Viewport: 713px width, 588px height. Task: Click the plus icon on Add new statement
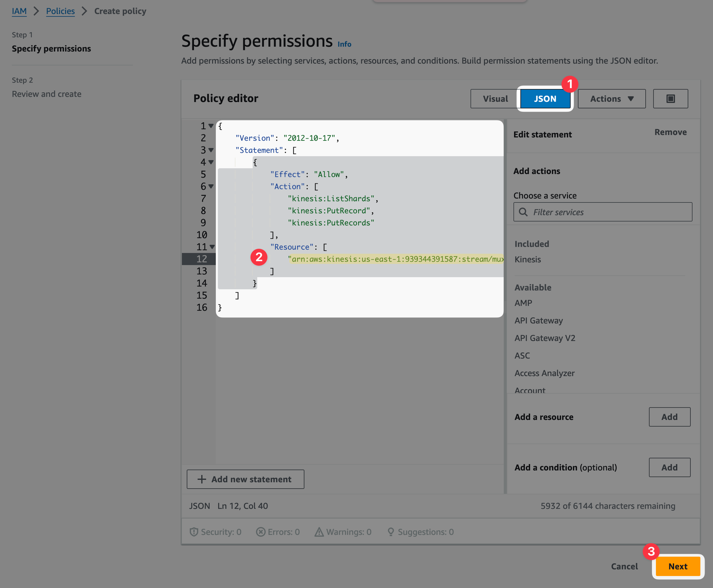[201, 479]
